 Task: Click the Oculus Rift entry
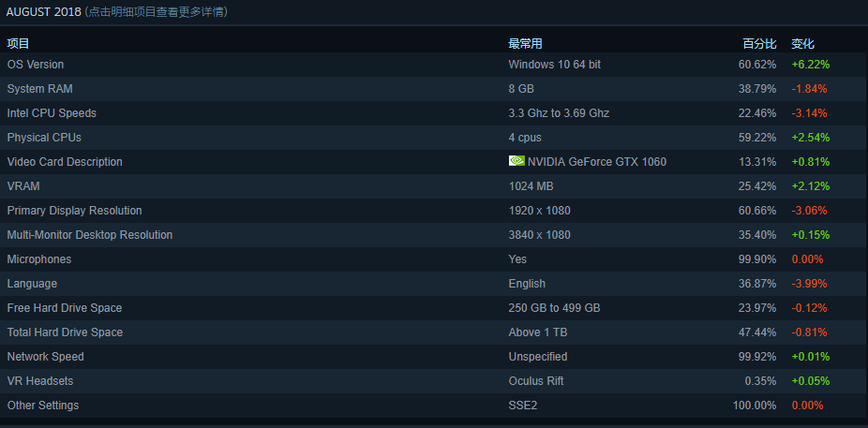tap(538, 381)
